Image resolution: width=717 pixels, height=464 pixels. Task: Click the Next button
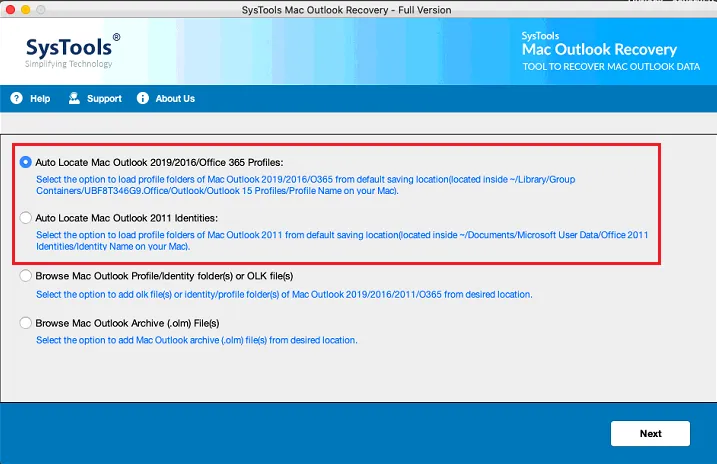point(650,433)
